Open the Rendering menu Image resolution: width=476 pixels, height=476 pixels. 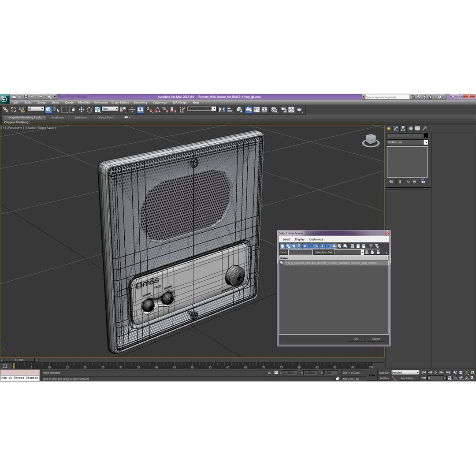[x=140, y=103]
